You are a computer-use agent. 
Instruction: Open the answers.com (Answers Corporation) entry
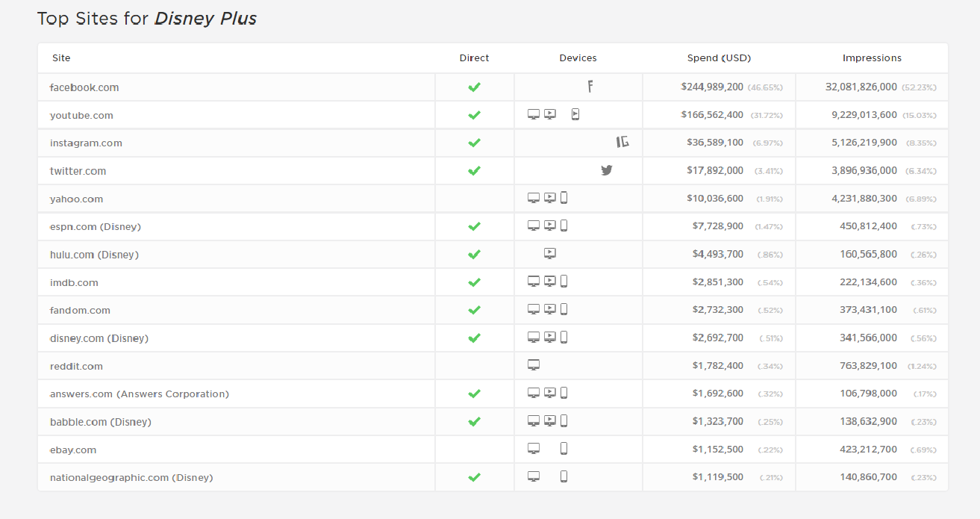pos(140,394)
